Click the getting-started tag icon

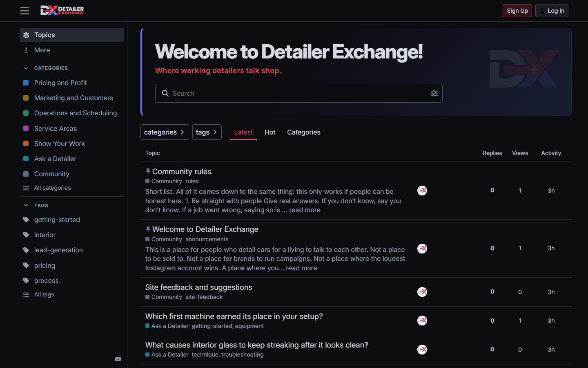[26, 220]
